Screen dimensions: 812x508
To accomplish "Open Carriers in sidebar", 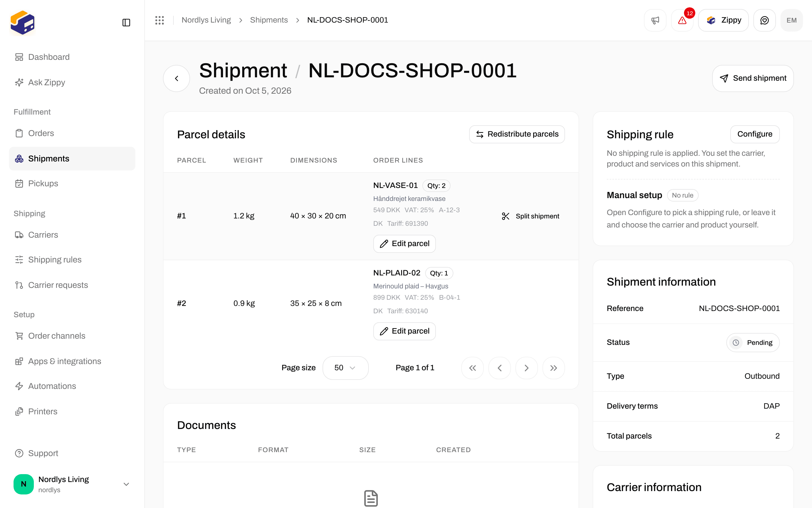I will pos(72,235).
